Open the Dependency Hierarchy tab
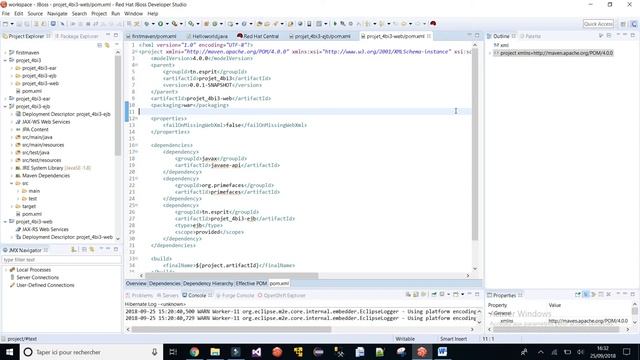640x360 pixels. tap(208, 283)
